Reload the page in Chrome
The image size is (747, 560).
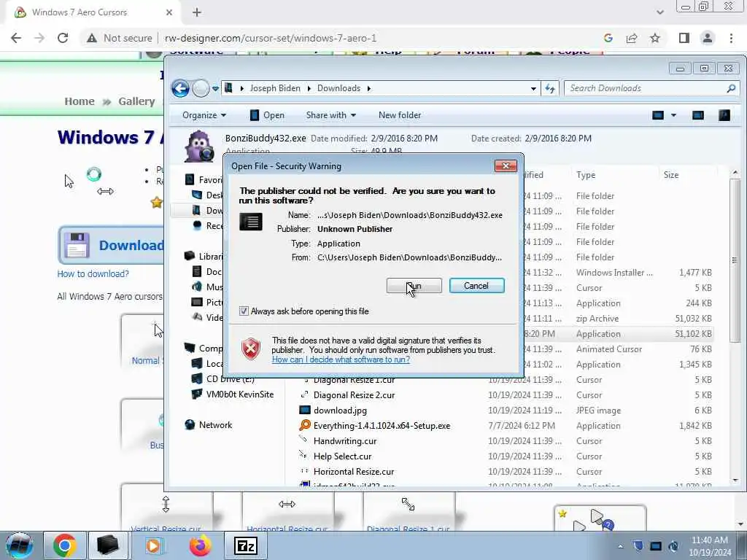(x=63, y=38)
